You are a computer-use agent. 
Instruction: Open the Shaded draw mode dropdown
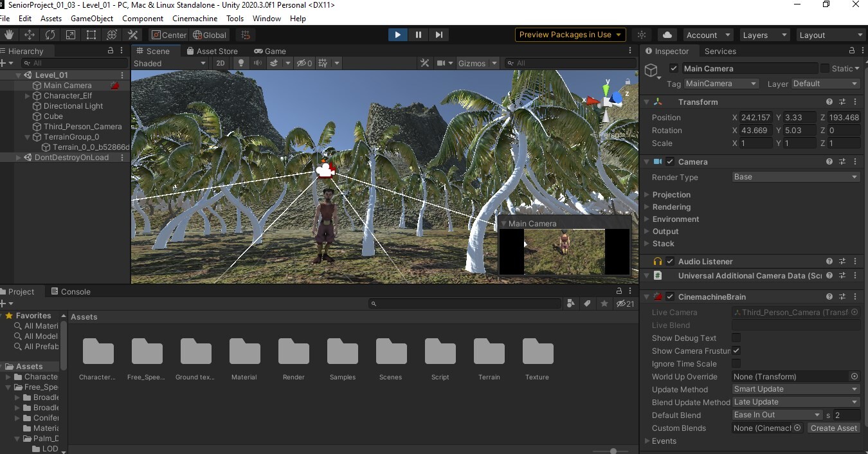click(x=170, y=63)
